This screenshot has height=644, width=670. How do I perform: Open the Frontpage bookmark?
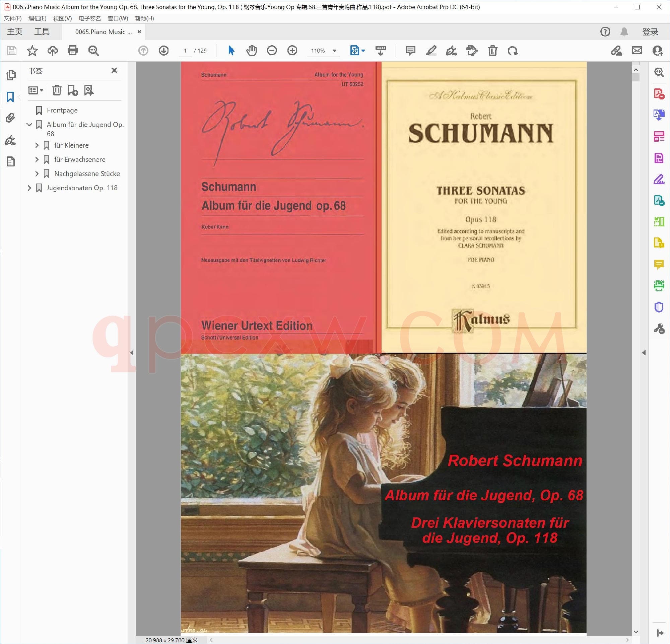tap(62, 111)
